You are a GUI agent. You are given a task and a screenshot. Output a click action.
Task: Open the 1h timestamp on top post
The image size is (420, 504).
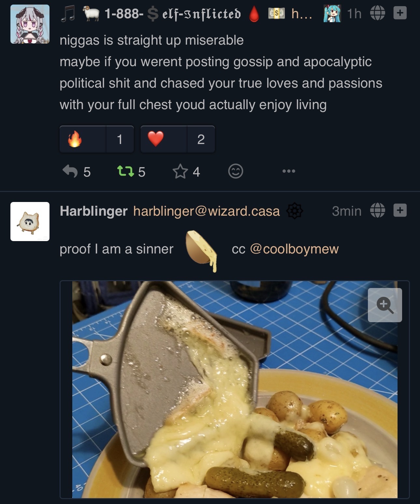(354, 14)
